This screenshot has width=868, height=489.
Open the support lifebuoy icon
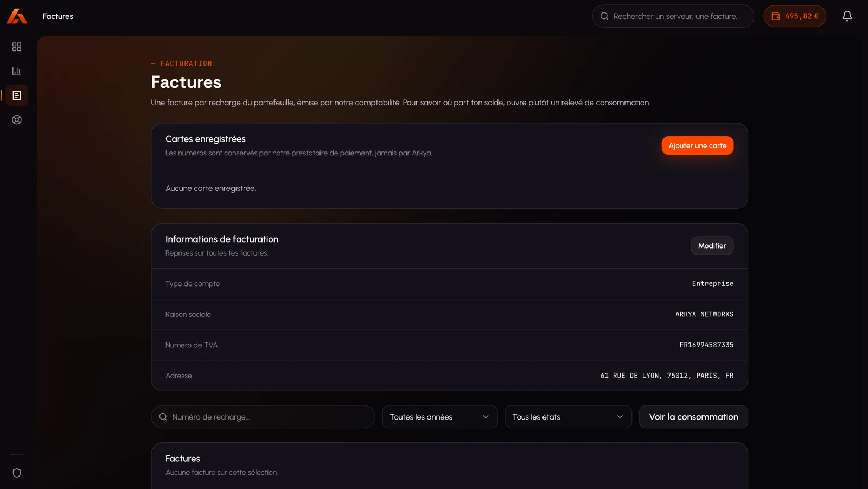17,120
